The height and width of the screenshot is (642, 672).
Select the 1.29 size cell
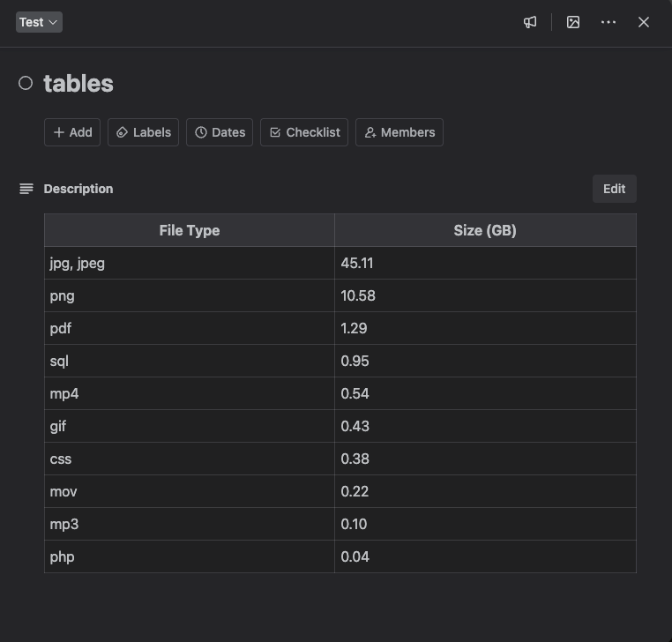[x=485, y=328]
